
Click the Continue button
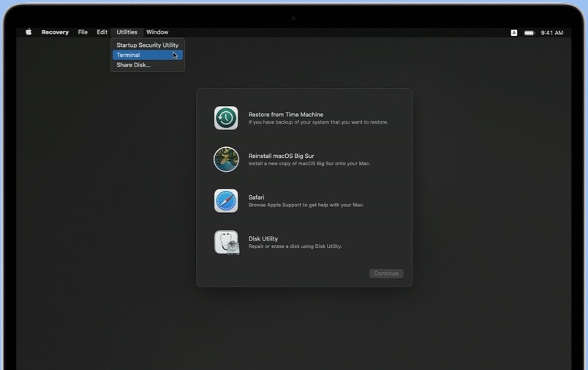pos(386,273)
